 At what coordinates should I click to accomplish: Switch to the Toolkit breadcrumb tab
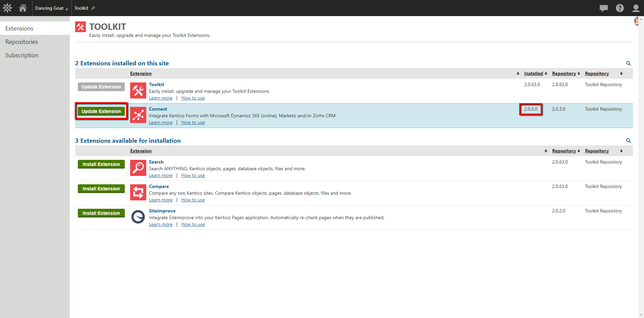pyautogui.click(x=82, y=8)
